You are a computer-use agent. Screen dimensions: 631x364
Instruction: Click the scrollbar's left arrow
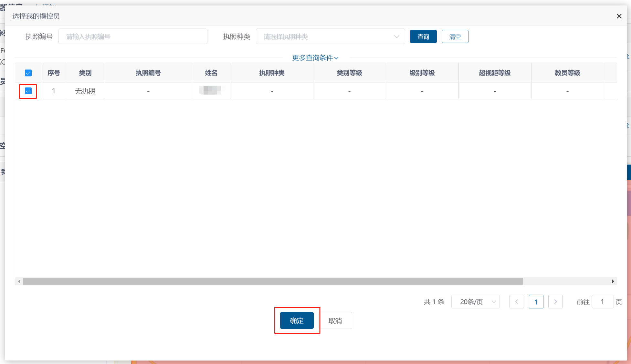tap(19, 281)
